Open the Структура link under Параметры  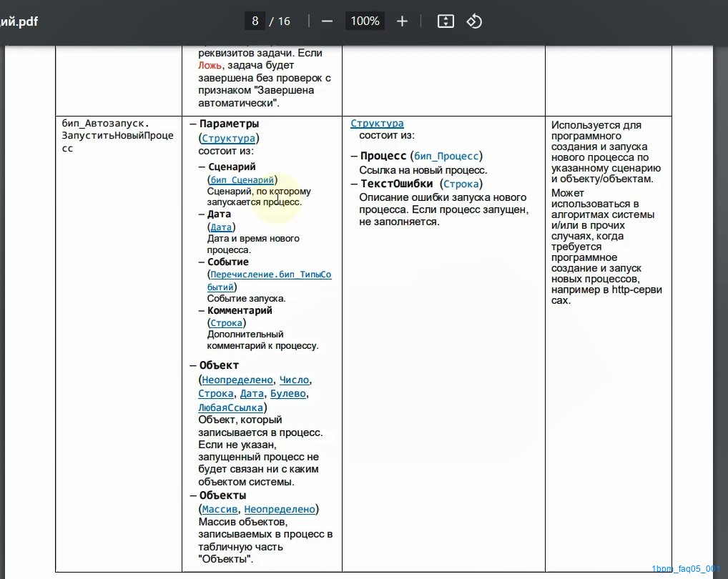(228, 138)
